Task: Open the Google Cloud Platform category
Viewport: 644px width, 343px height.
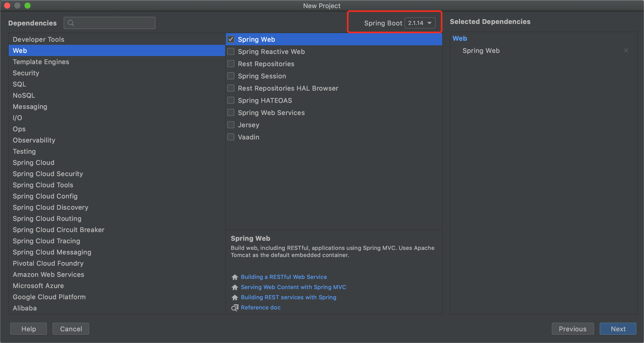Action: click(117, 297)
